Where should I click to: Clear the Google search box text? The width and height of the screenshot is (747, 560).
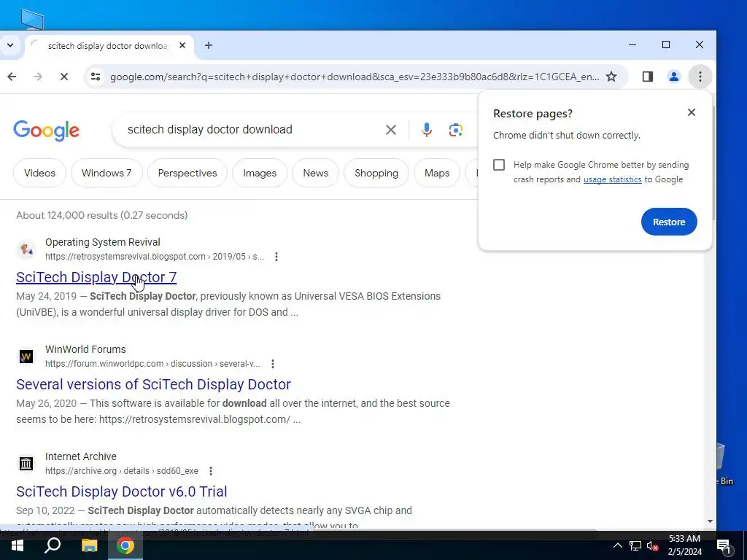click(391, 130)
